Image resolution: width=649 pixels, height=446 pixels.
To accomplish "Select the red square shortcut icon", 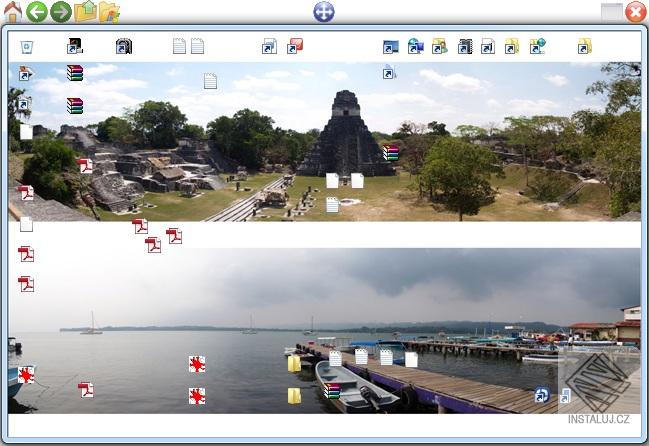I will (295, 46).
